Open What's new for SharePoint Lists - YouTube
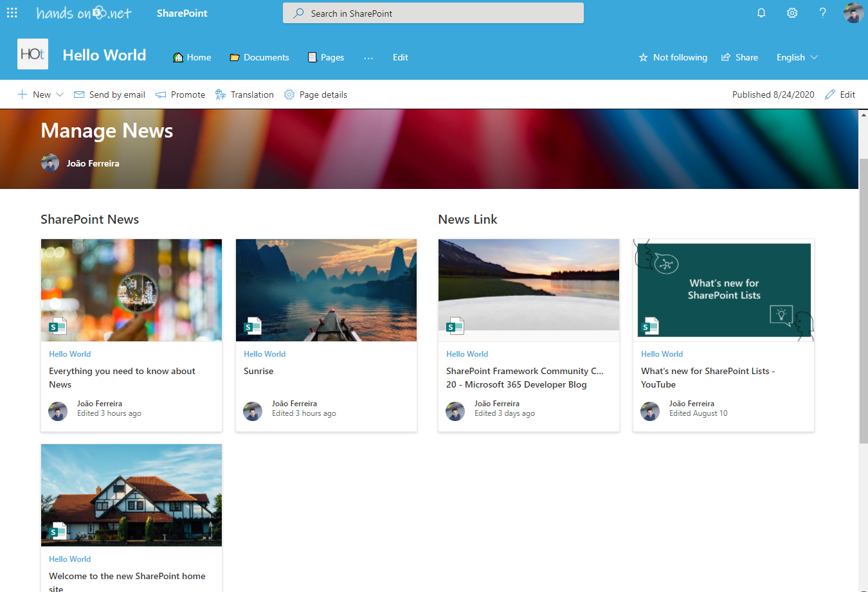Viewport: 868px width, 592px height. tap(708, 378)
